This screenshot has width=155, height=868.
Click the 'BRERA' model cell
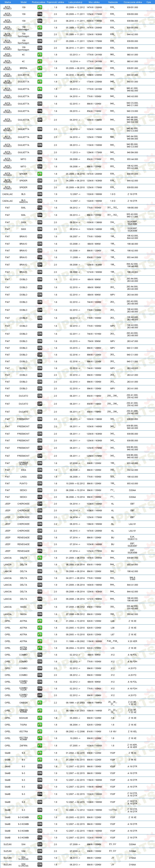click(x=24, y=68)
